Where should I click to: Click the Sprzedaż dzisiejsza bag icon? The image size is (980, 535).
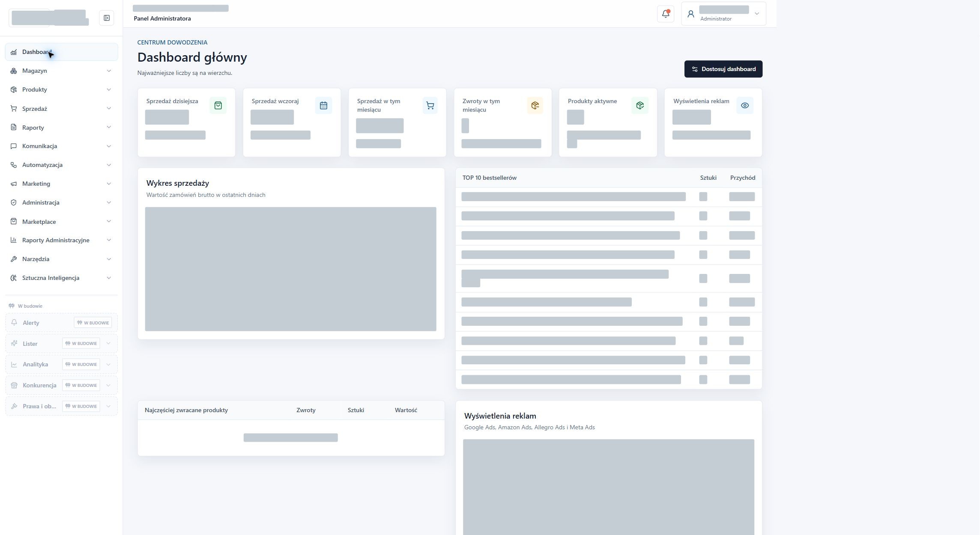tap(218, 105)
